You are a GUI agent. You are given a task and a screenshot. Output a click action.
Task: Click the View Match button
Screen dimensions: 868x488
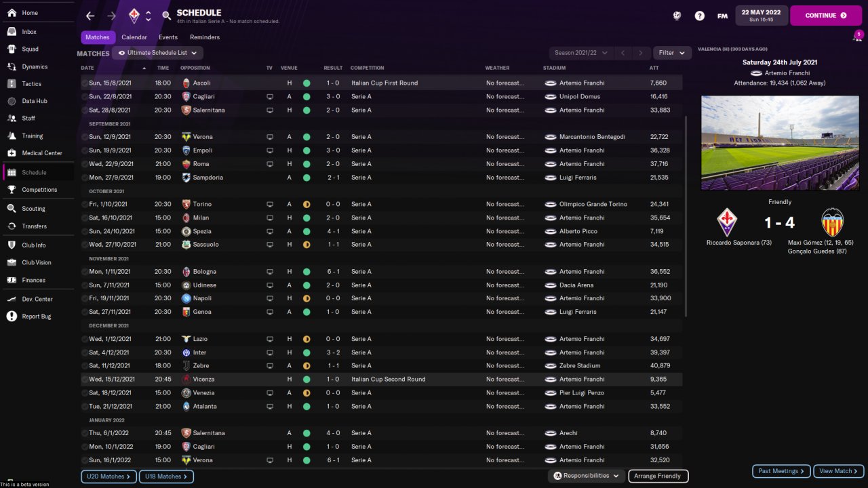click(839, 471)
